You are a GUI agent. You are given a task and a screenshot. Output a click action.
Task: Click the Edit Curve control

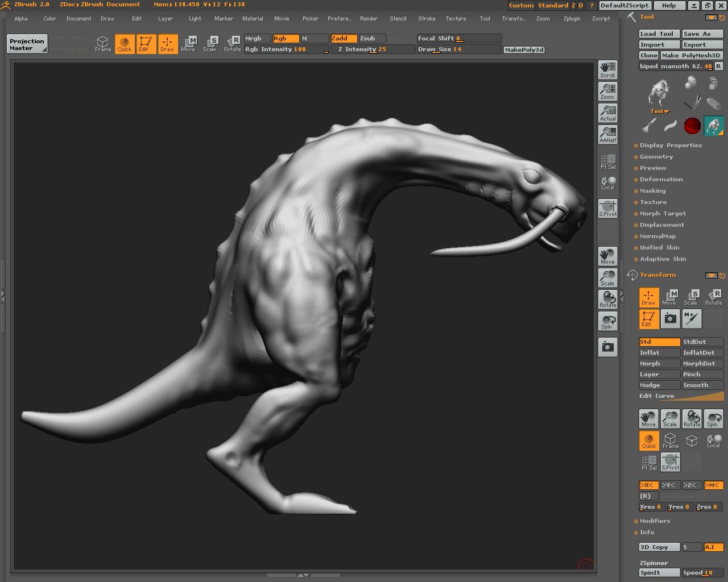[681, 396]
